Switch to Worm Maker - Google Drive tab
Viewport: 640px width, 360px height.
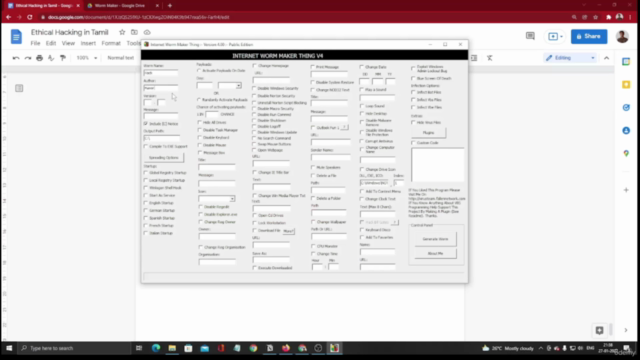pyautogui.click(x=121, y=6)
